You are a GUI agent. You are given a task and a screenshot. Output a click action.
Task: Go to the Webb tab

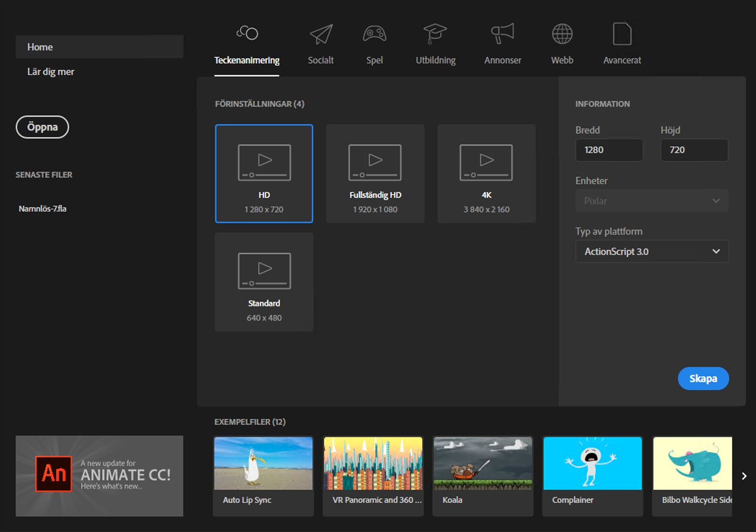click(562, 60)
